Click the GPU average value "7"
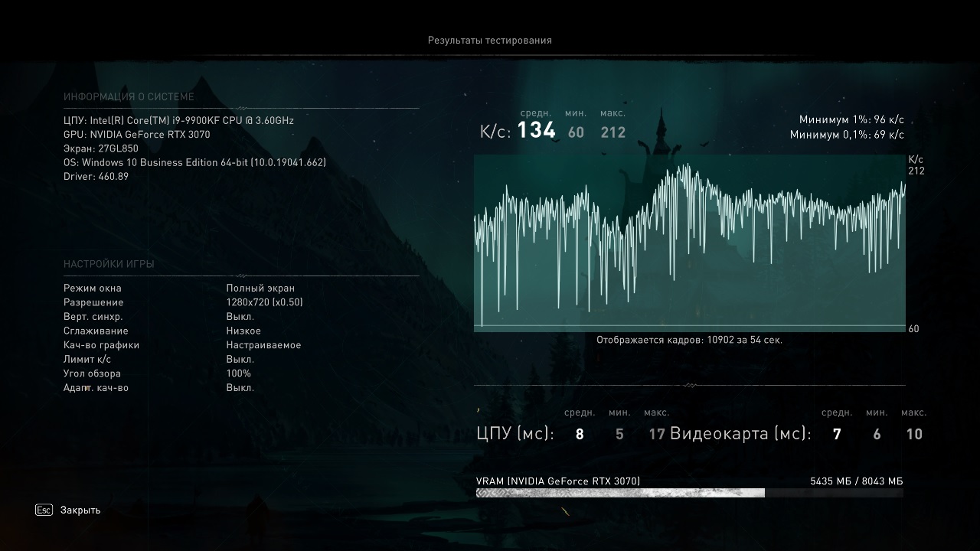The width and height of the screenshot is (980, 551). click(x=837, y=435)
